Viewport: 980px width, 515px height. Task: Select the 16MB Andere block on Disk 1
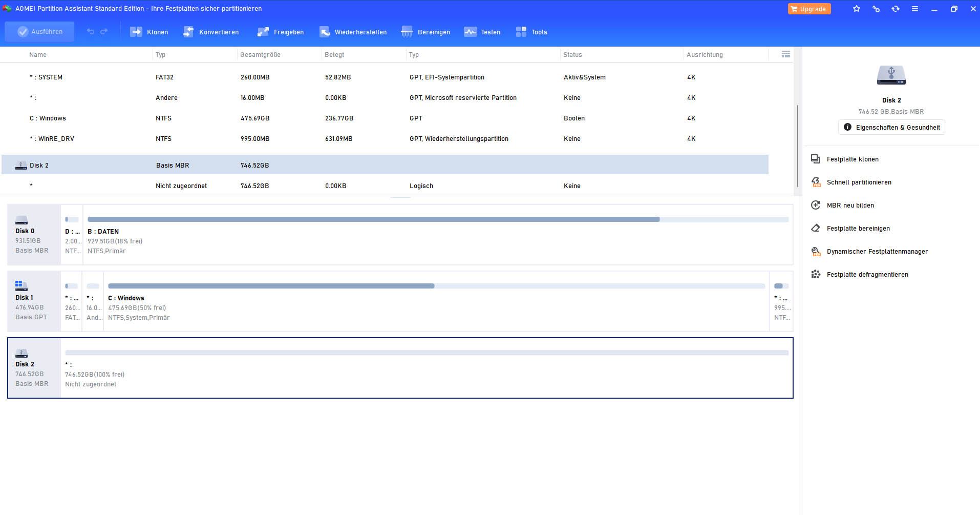93,301
